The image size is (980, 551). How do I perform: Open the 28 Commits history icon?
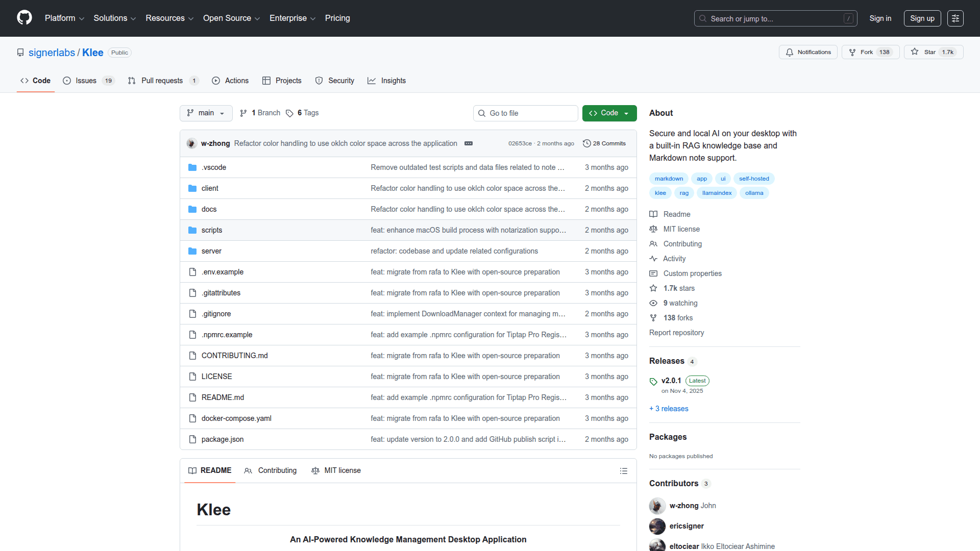coord(587,143)
